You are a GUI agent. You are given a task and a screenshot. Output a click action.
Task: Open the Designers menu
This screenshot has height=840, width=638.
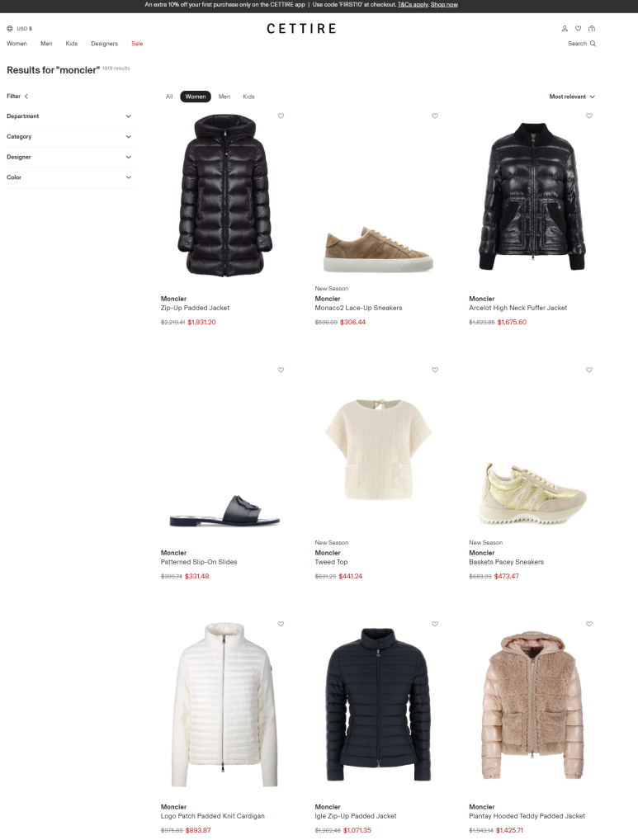pos(105,44)
